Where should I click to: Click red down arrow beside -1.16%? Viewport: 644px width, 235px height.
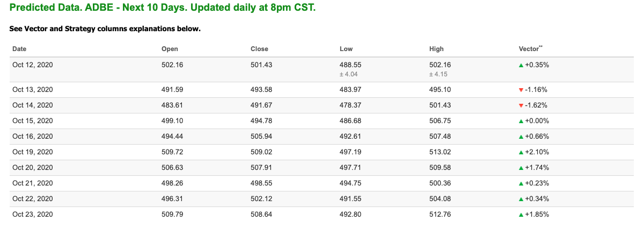(521, 90)
